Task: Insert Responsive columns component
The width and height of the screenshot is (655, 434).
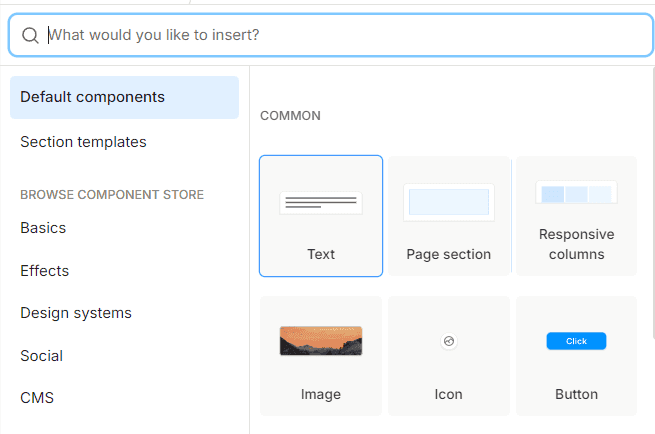Action: 576,216
